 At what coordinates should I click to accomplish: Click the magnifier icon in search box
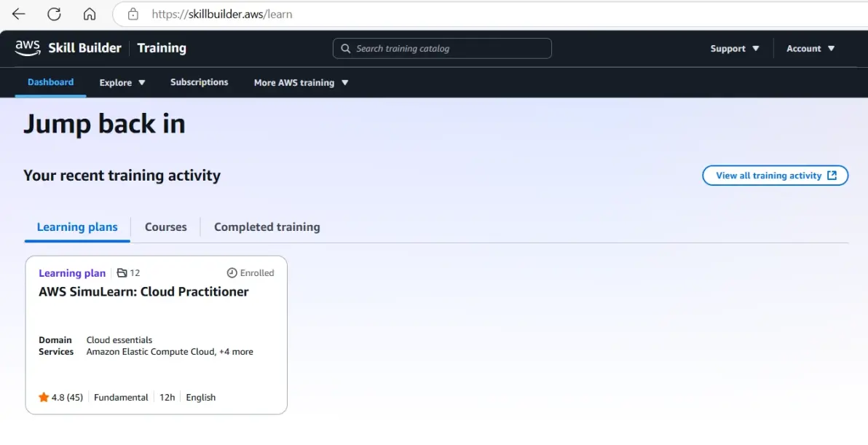click(345, 49)
